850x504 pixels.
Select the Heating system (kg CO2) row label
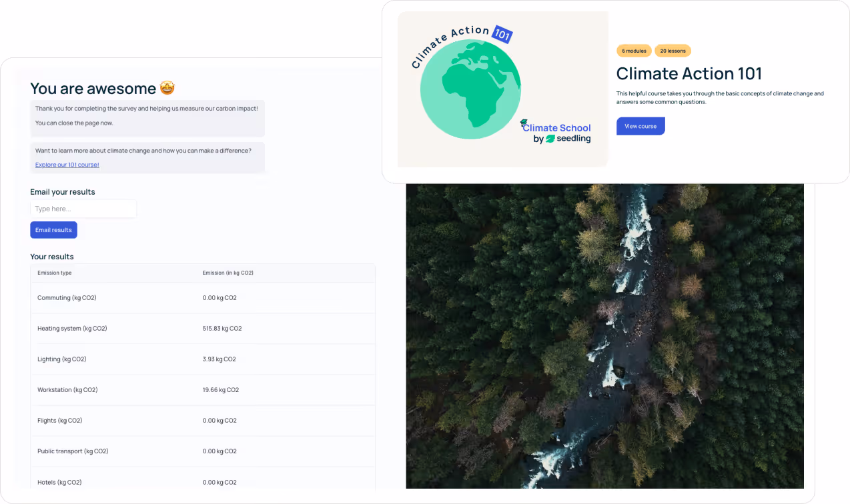point(72,329)
